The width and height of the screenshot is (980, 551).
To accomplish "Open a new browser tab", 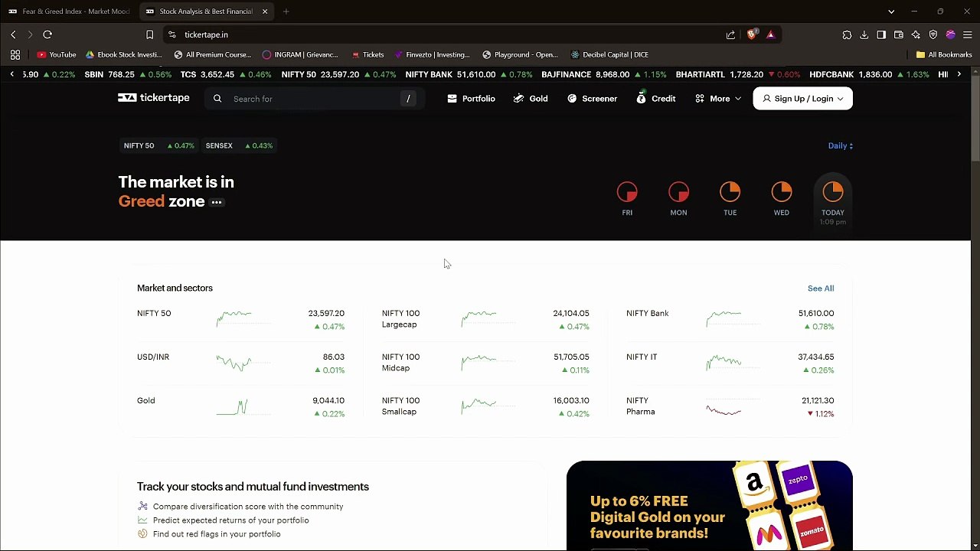I will pyautogui.click(x=286, y=11).
